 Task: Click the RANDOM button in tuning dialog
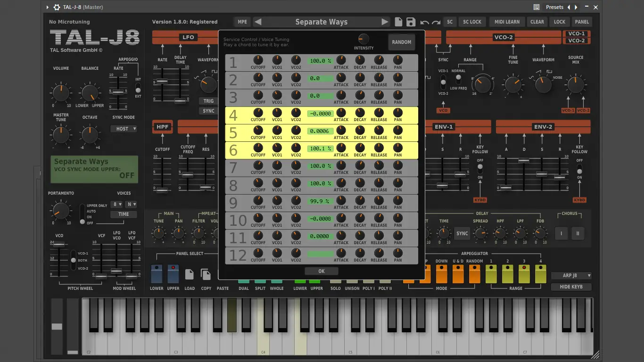point(402,42)
